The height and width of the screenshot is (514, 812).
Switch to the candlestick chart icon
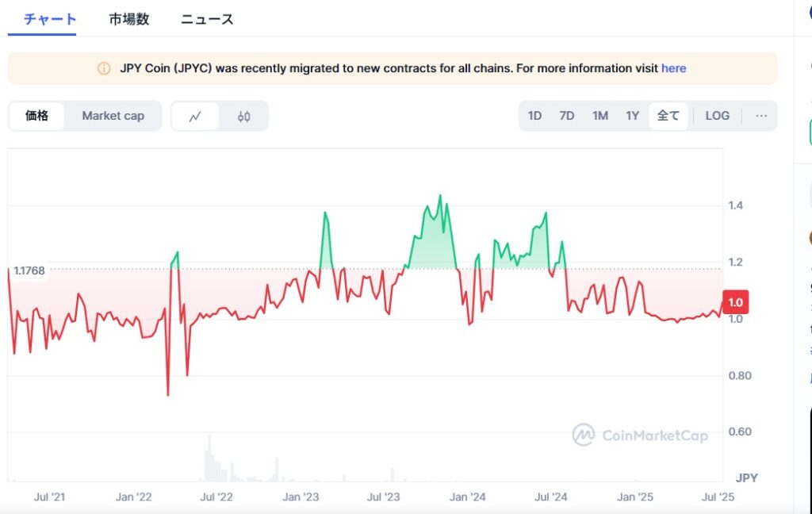point(243,116)
